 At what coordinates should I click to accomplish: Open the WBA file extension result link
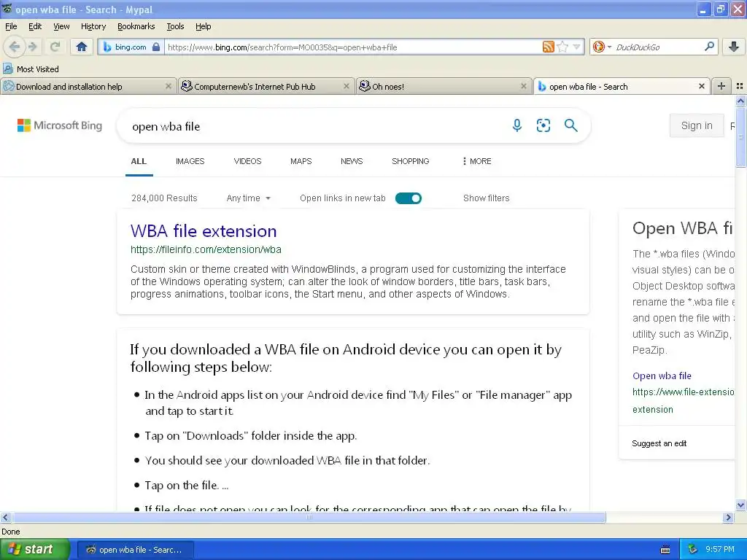pos(204,231)
